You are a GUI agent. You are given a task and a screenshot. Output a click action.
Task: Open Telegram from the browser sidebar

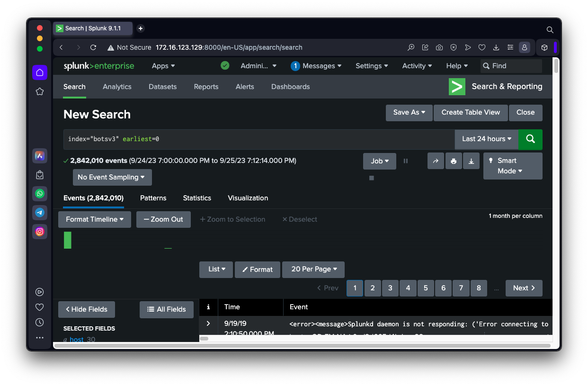pyautogui.click(x=40, y=213)
